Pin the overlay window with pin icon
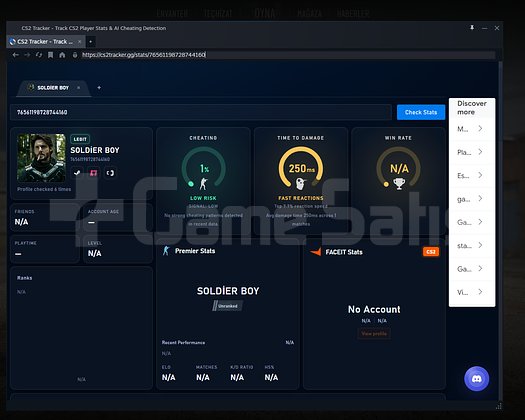The width and height of the screenshot is (525, 420). pyautogui.click(x=472, y=28)
